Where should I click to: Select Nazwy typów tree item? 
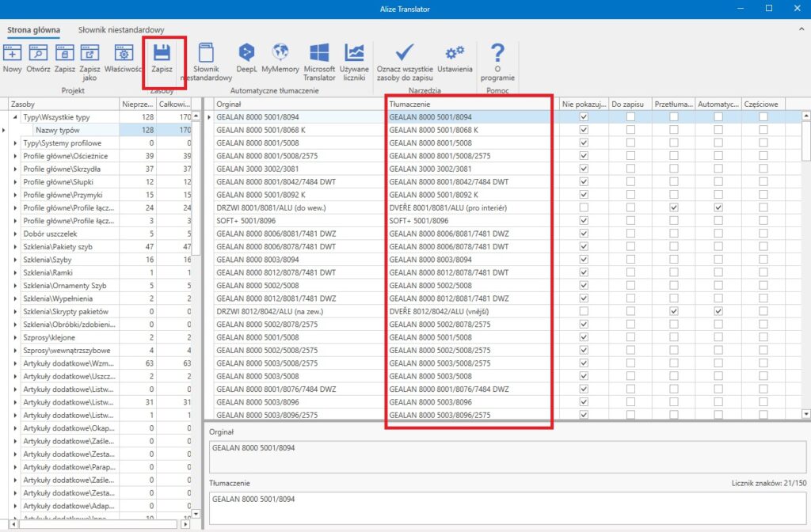(x=57, y=131)
